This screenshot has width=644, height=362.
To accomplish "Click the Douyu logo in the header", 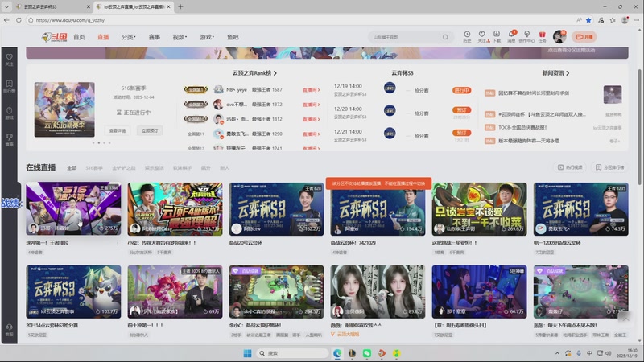I will click(x=54, y=37).
